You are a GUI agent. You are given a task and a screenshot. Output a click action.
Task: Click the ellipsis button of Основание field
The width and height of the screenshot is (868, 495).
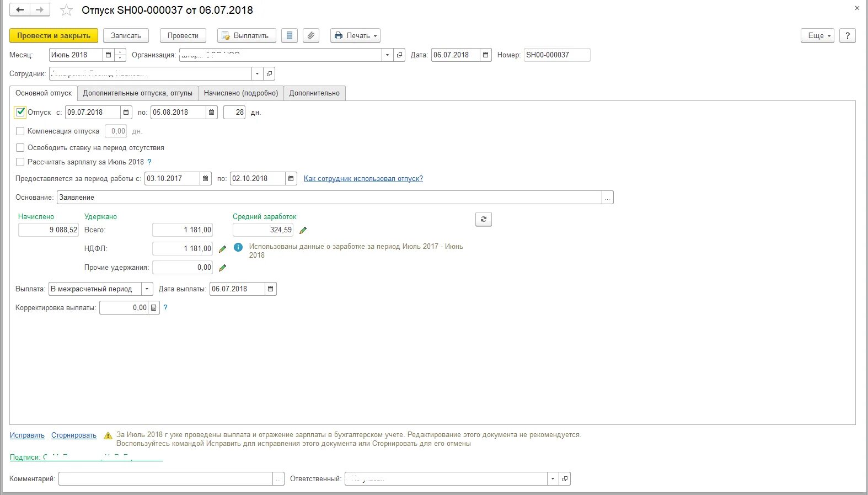click(x=608, y=197)
